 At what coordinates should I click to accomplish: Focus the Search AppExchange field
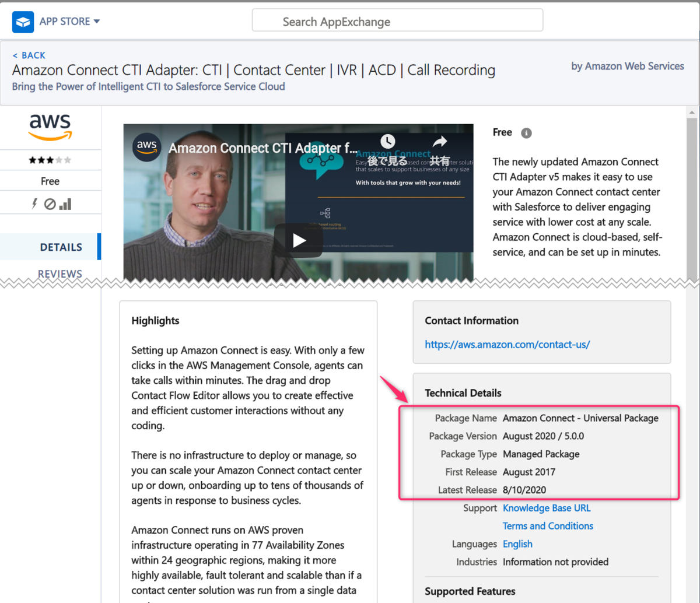pyautogui.click(x=397, y=22)
